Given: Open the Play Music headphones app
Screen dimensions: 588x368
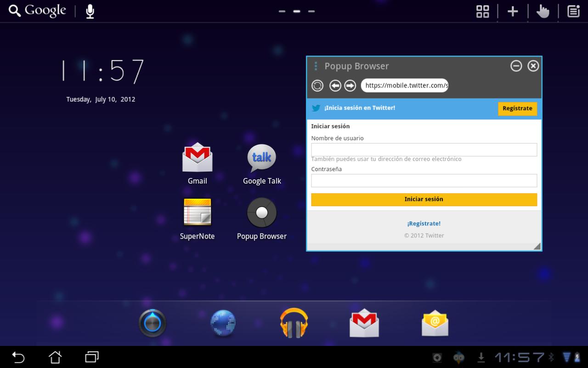Looking at the screenshot, I should click(294, 323).
